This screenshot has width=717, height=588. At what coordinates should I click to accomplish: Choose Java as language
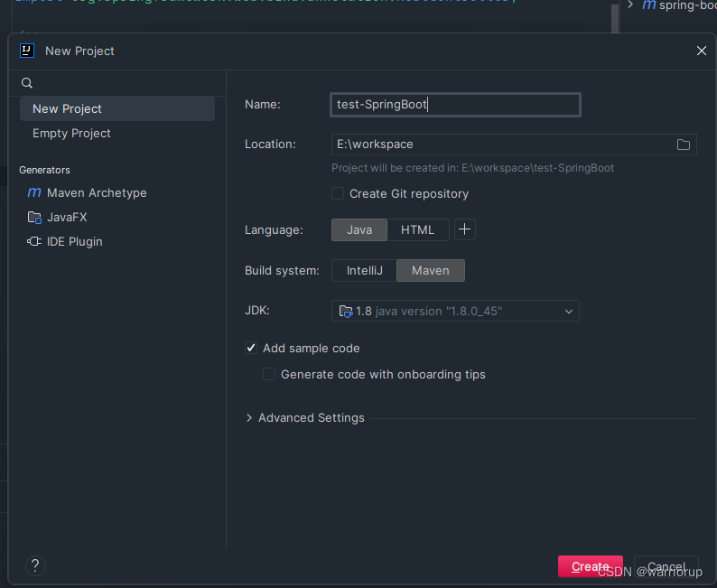point(359,229)
